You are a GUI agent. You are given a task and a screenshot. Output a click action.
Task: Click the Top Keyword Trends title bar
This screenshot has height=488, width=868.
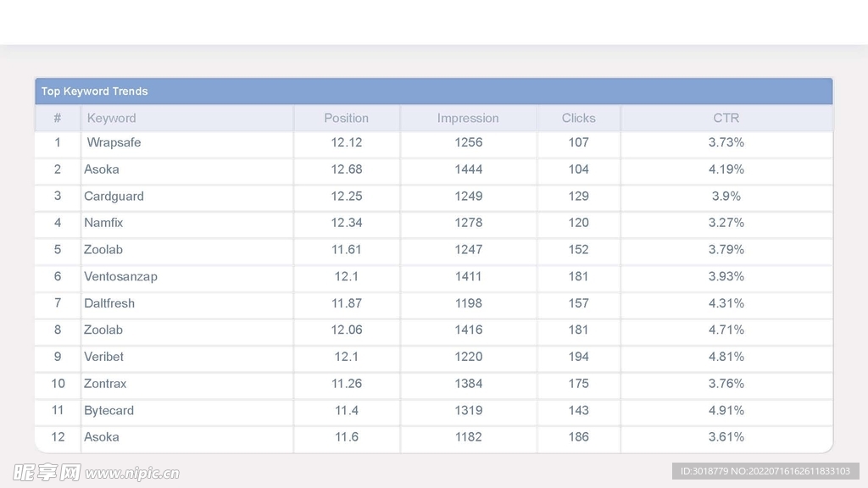pos(433,91)
